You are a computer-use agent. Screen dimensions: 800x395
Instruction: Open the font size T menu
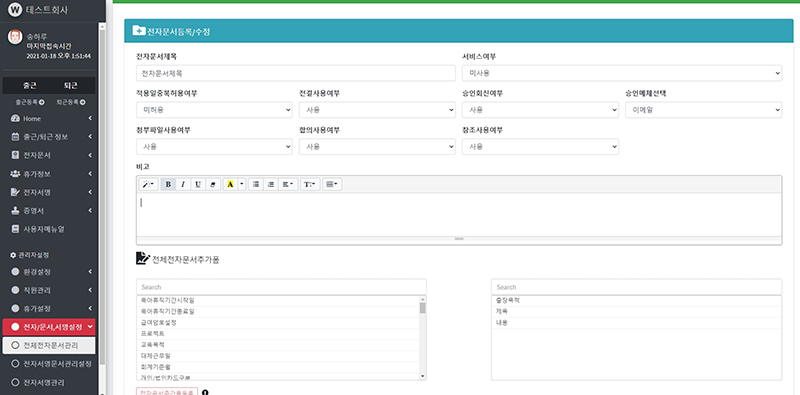click(x=310, y=184)
